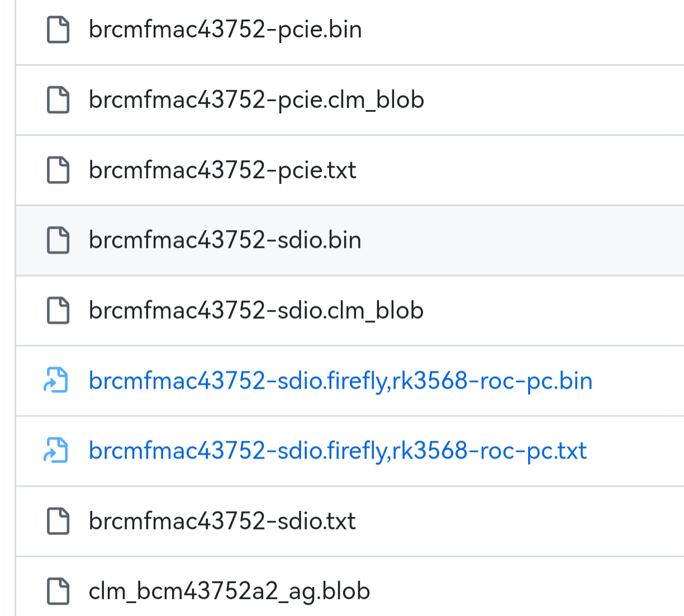
Task: Click file icon beside brcmfmac43752-pcie.clm_blob
Action: [58, 100]
